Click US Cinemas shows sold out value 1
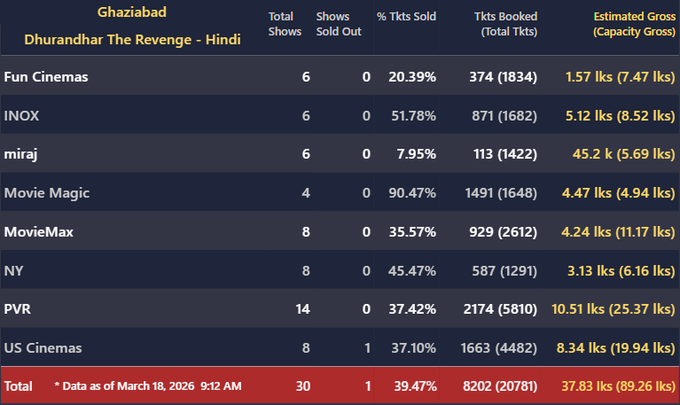680x405 pixels. (367, 348)
